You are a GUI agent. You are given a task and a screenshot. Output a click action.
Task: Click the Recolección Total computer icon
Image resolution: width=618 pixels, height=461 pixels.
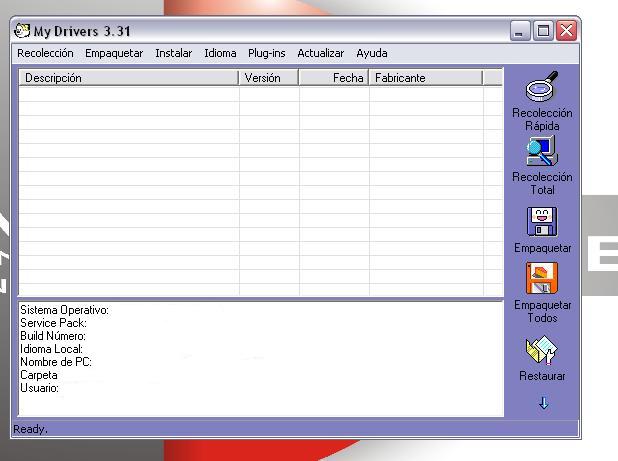pyautogui.click(x=542, y=151)
